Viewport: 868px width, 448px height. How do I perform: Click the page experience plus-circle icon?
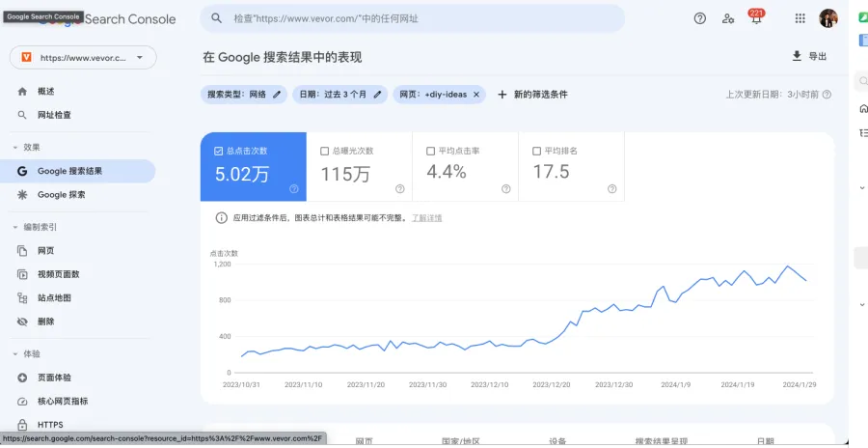pyautogui.click(x=22, y=378)
